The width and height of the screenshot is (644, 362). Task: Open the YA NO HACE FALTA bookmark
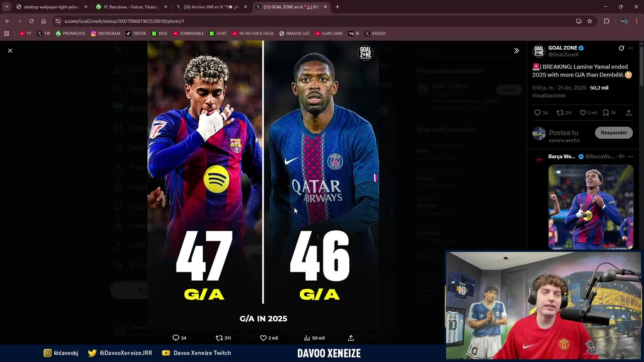pos(253,34)
